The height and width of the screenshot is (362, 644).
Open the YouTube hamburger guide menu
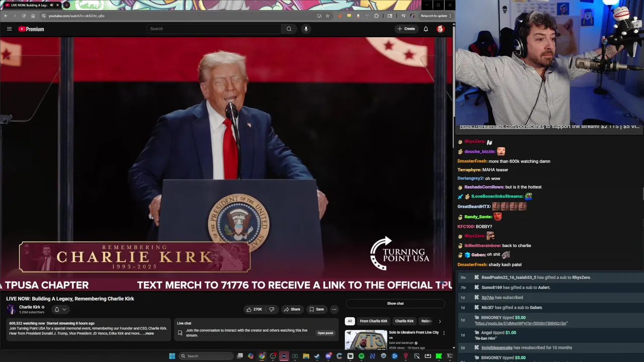[x=9, y=29]
